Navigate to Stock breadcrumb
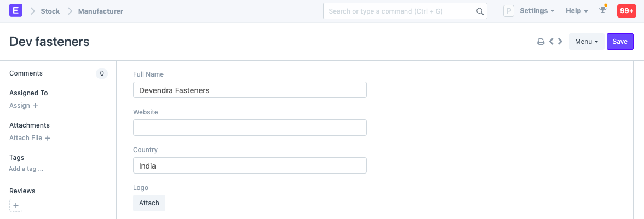This screenshot has height=219, width=644. (x=50, y=11)
